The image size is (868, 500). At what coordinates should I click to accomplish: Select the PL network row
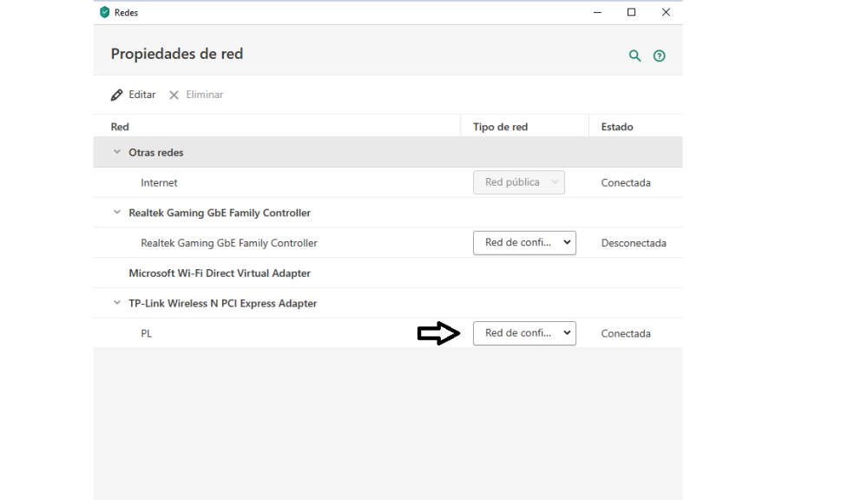coord(146,332)
